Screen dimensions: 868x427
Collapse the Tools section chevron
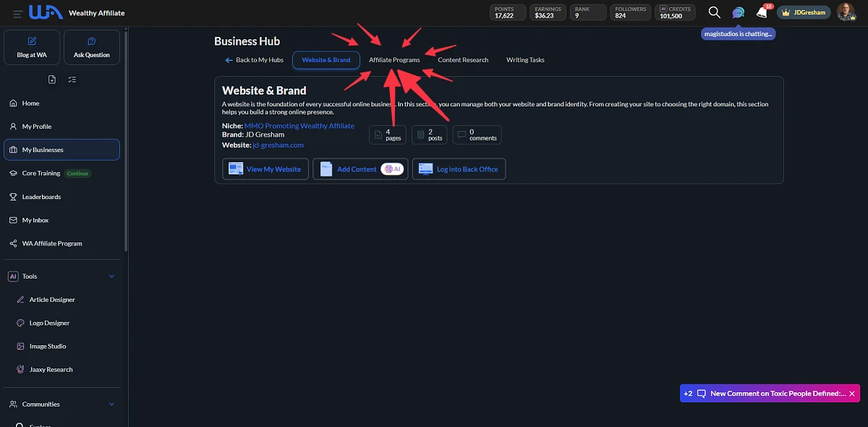point(111,276)
